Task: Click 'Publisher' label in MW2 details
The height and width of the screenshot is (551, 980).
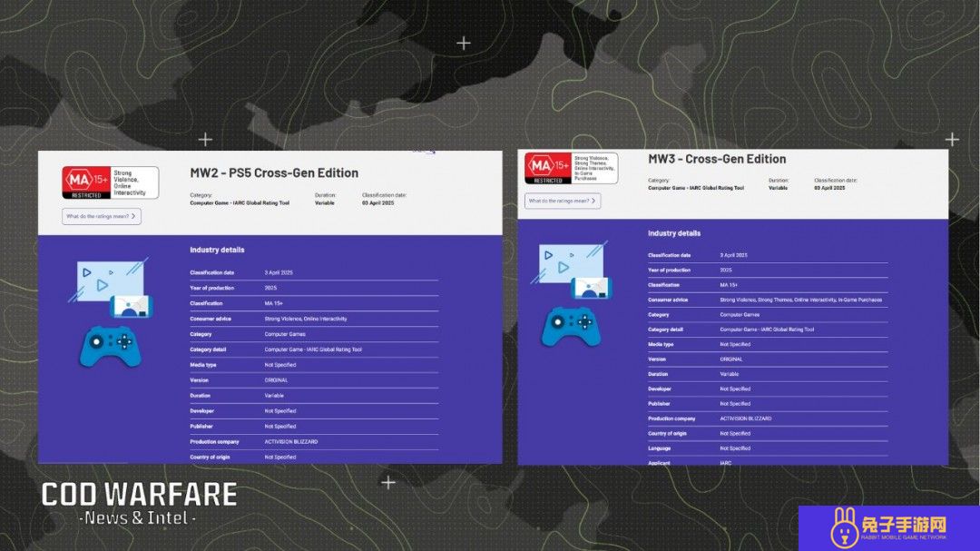Action: click(201, 427)
